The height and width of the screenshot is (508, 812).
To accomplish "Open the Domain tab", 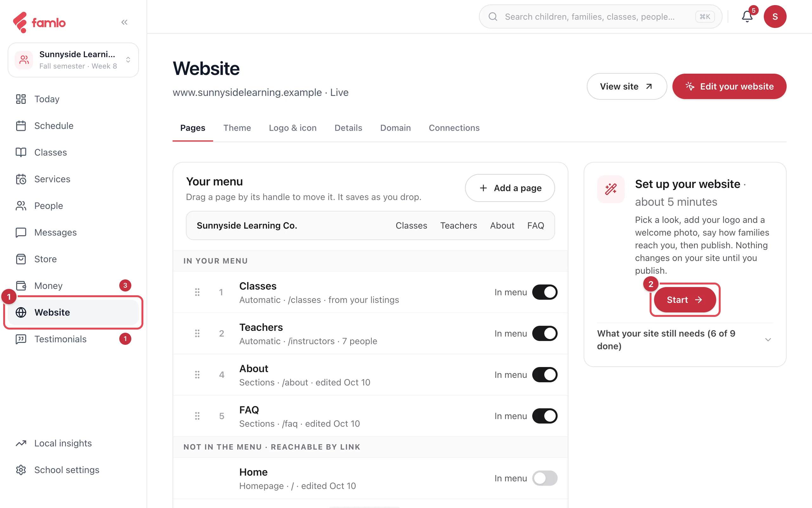I will click(395, 128).
